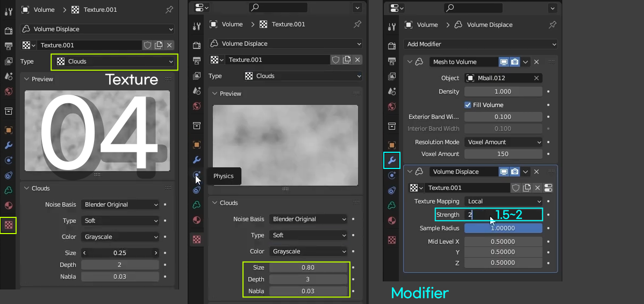The width and height of the screenshot is (644, 304).
Task: Open Noise Basis dropdown in left panel
Action: click(120, 204)
